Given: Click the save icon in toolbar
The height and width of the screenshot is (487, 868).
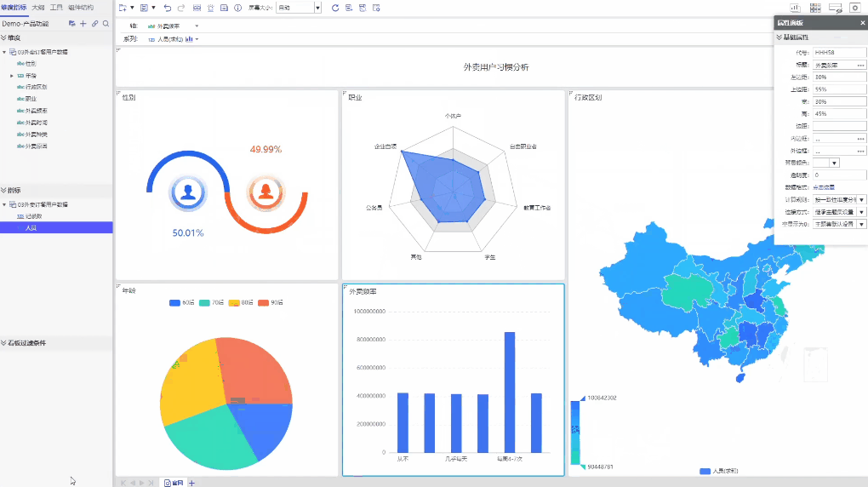Looking at the screenshot, I should coord(144,8).
